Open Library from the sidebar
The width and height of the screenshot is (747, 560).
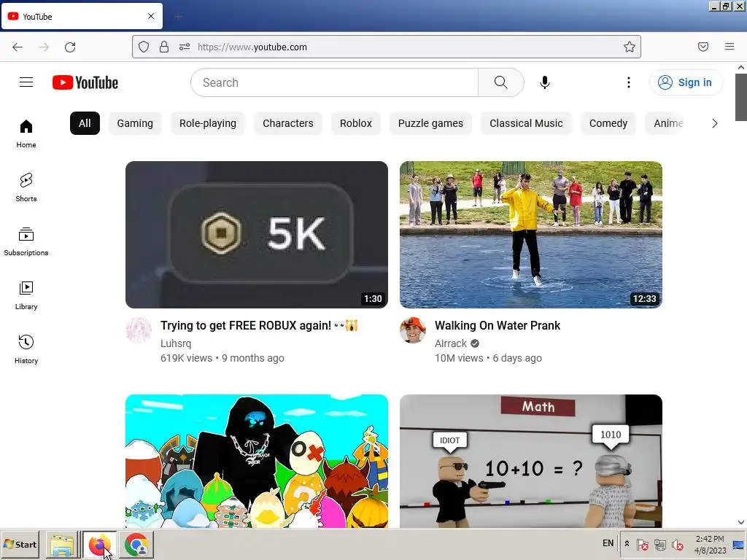(26, 296)
